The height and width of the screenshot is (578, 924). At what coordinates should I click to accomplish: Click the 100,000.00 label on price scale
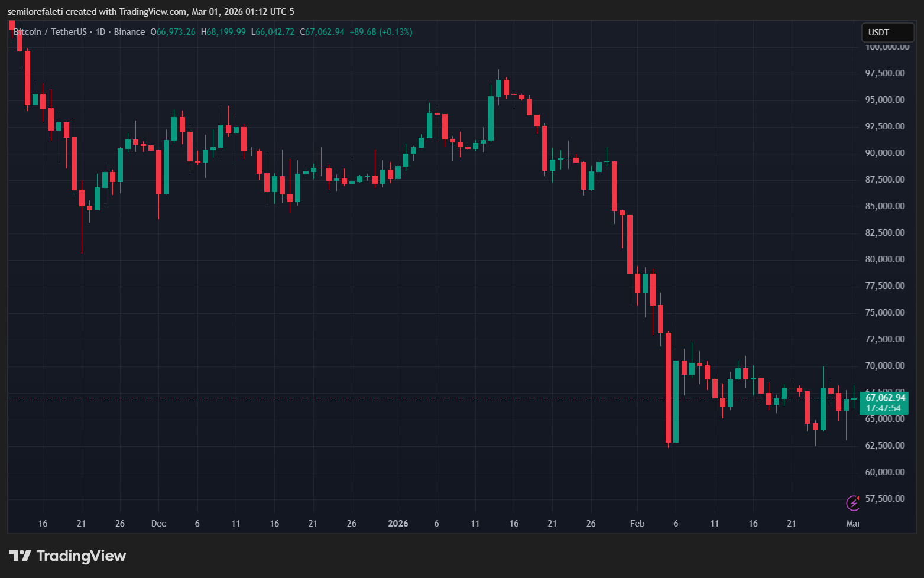pos(887,47)
